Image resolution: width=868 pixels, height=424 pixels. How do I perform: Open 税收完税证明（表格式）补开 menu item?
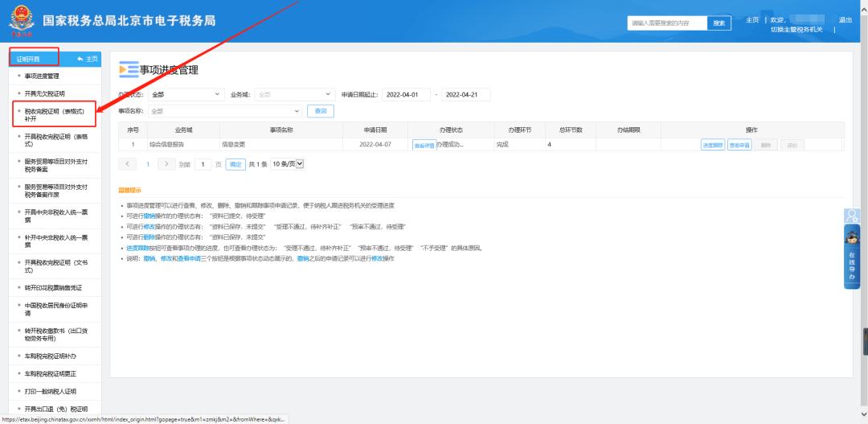pyautogui.click(x=55, y=115)
